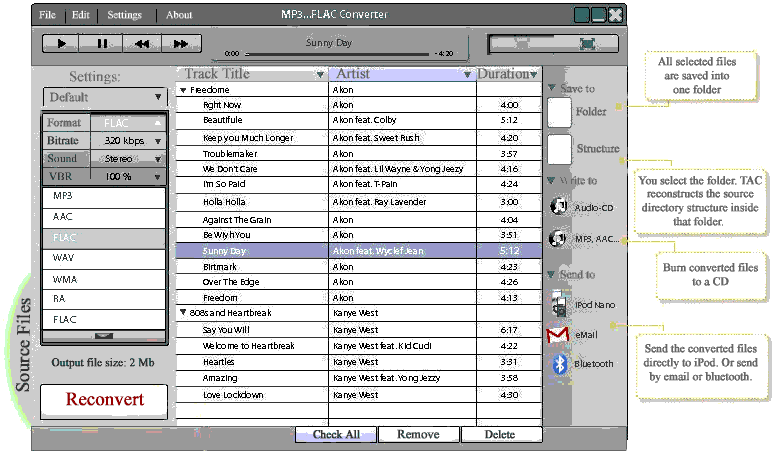Start playback with the play button

coord(60,44)
